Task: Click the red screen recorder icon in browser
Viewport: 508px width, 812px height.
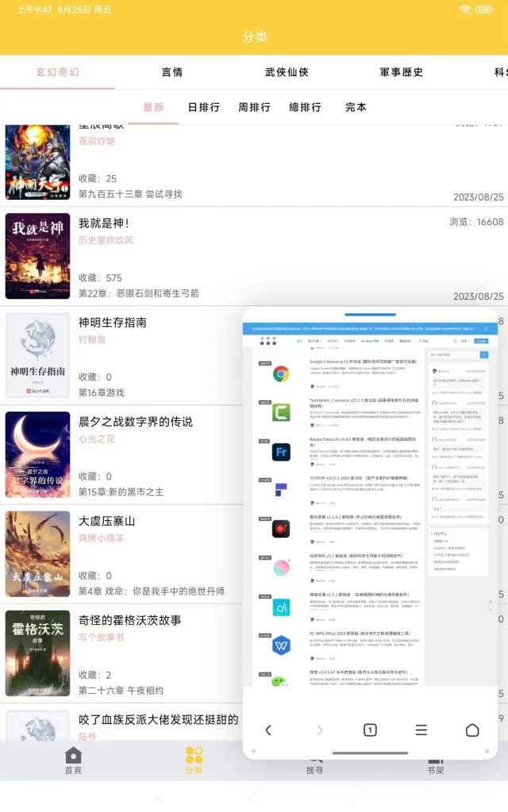Action: (x=281, y=529)
